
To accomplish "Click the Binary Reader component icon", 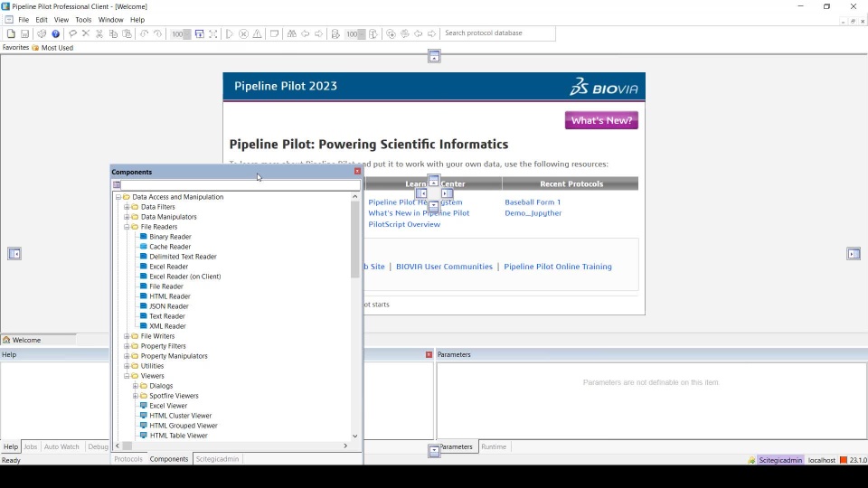I will (144, 236).
